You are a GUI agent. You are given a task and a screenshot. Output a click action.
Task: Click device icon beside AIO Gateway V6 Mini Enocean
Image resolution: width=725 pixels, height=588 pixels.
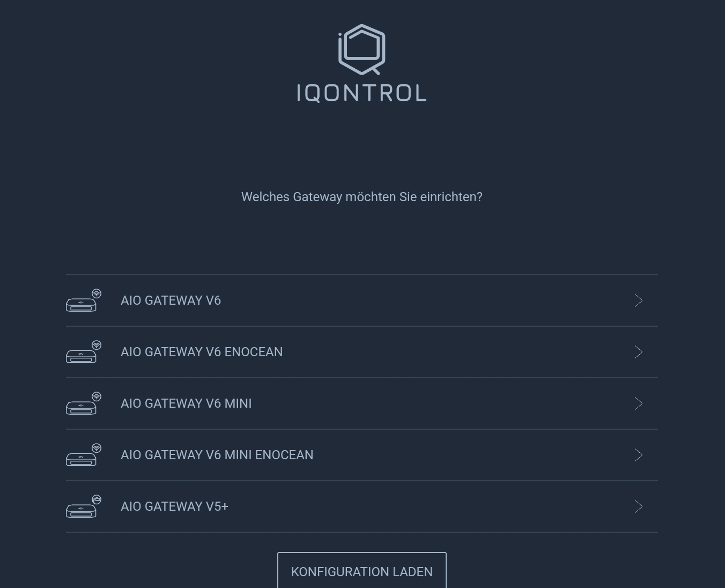tap(82, 457)
